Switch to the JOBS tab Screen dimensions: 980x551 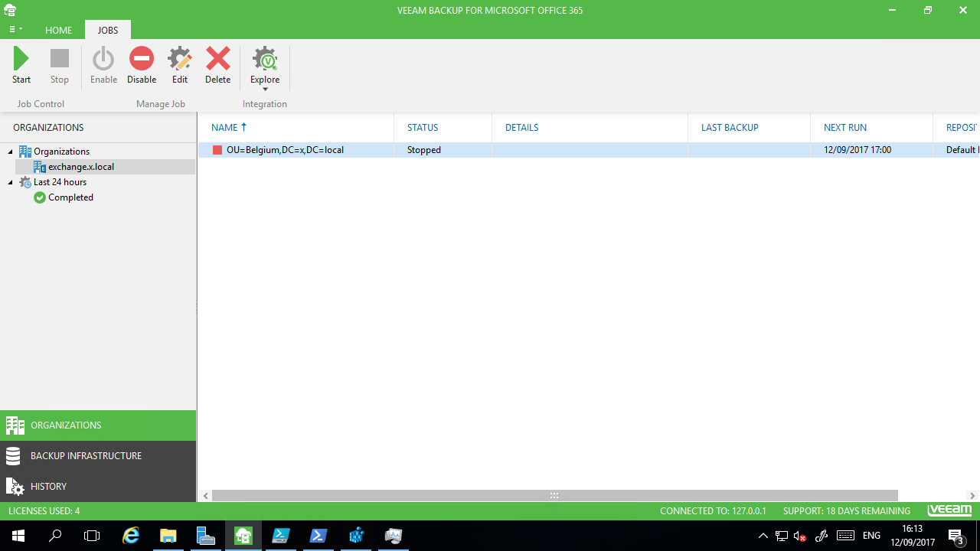[x=107, y=30]
